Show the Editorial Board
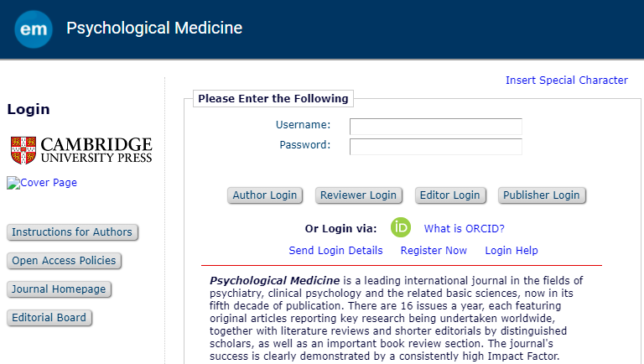Viewport: 644px width, 364px height. pyautogui.click(x=49, y=318)
